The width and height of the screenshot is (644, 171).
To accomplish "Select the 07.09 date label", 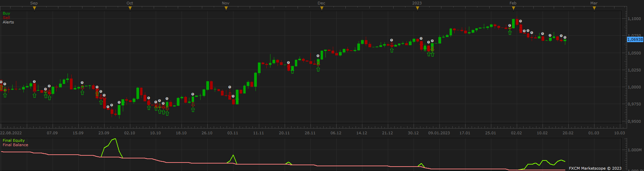I will tap(52, 133).
